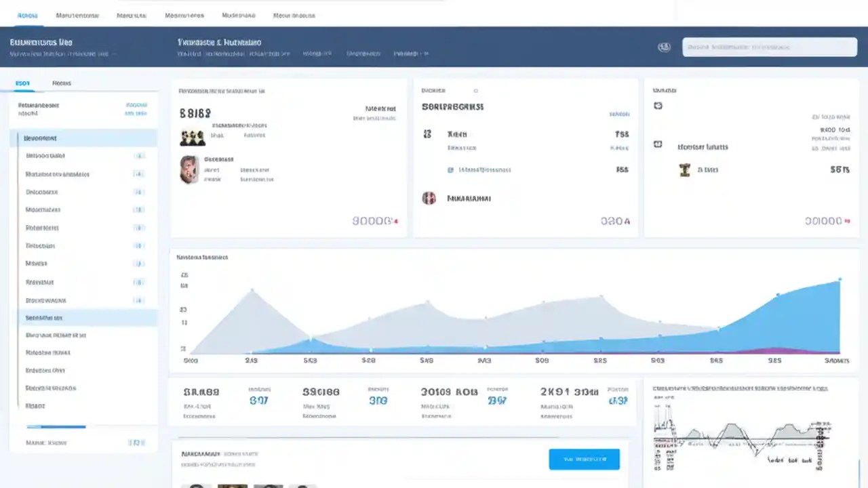The height and width of the screenshot is (488, 868).
Task: Switch to the Reous tab in the sidebar
Action: pos(61,83)
